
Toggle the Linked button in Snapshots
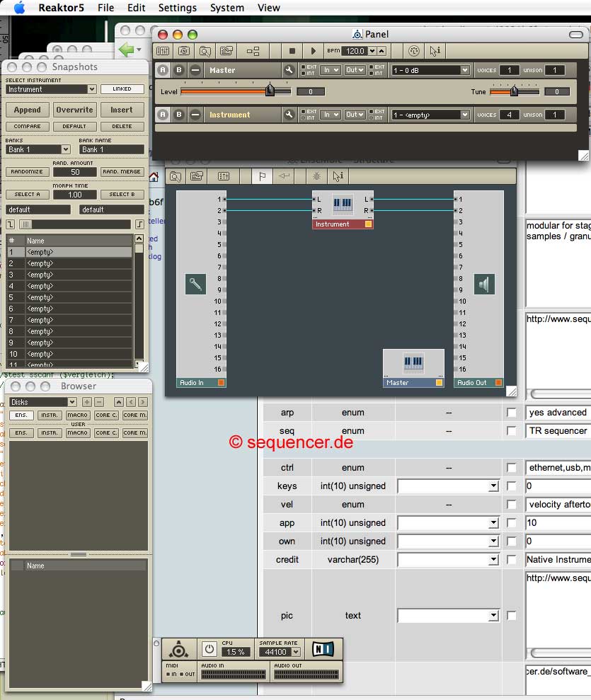click(122, 89)
